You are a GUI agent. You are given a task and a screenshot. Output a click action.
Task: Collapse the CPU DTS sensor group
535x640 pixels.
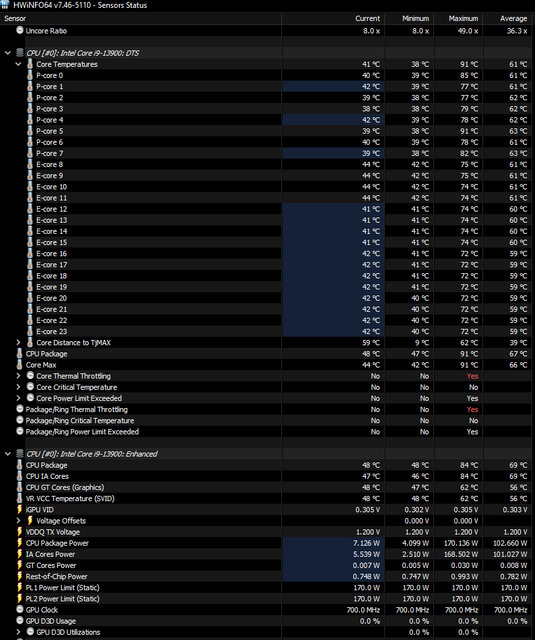pyautogui.click(x=8, y=53)
